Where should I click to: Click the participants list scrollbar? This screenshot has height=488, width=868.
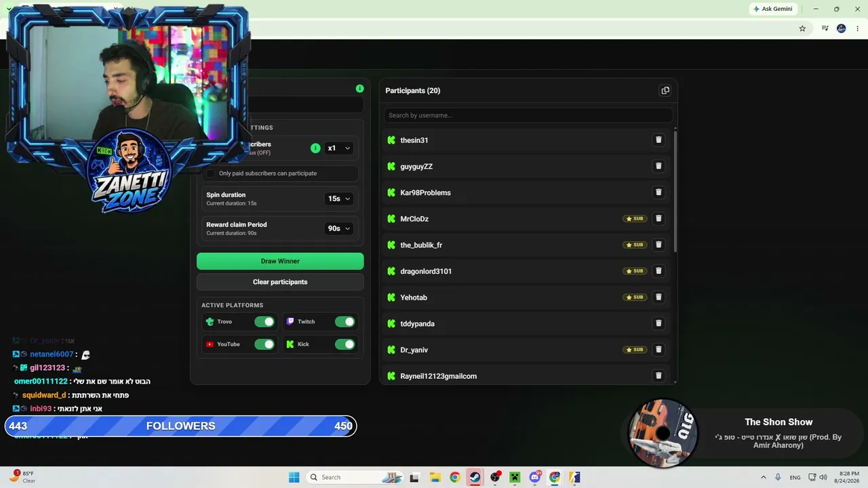675,193
